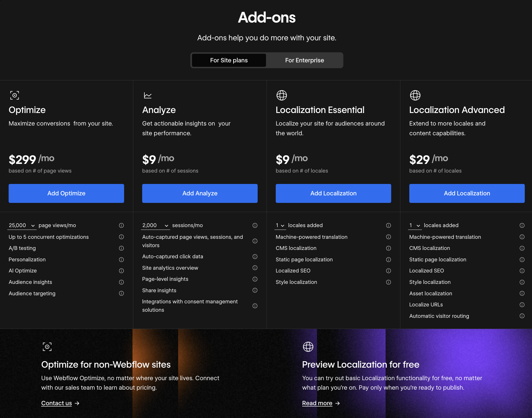Show info for Localize URLs
The height and width of the screenshot is (418, 532).
tap(522, 305)
